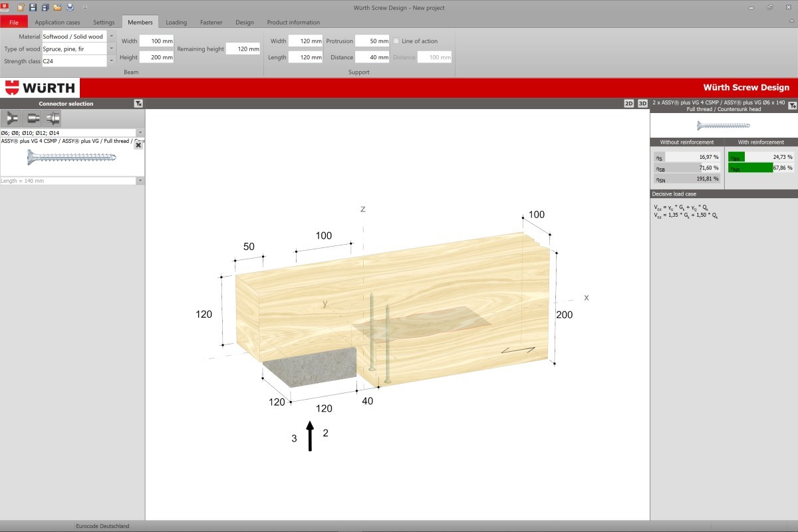The width and height of the screenshot is (798, 532).
Task: Click the save icon in the title bar
Action: [33, 7]
